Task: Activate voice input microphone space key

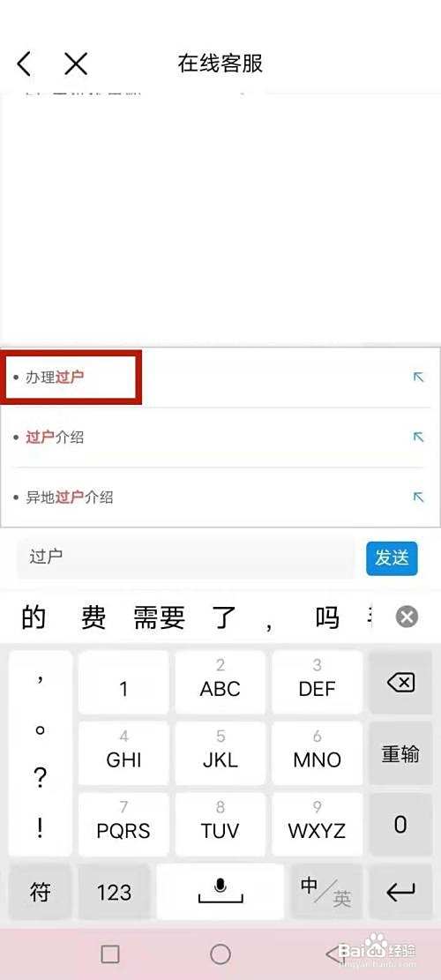Action: click(x=220, y=892)
